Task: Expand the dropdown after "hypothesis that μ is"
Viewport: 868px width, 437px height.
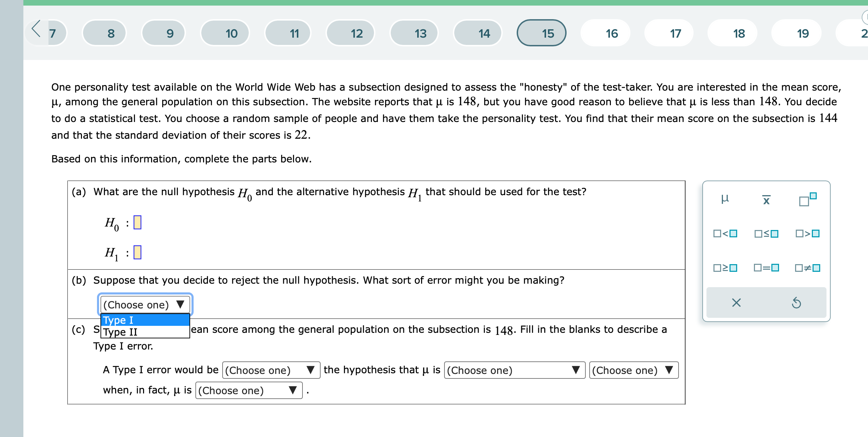Action: coord(514,370)
